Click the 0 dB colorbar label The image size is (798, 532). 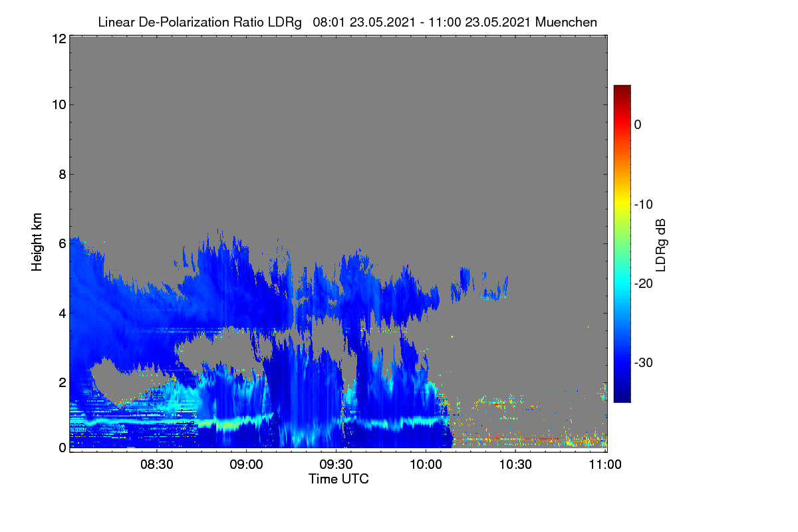coord(638,124)
